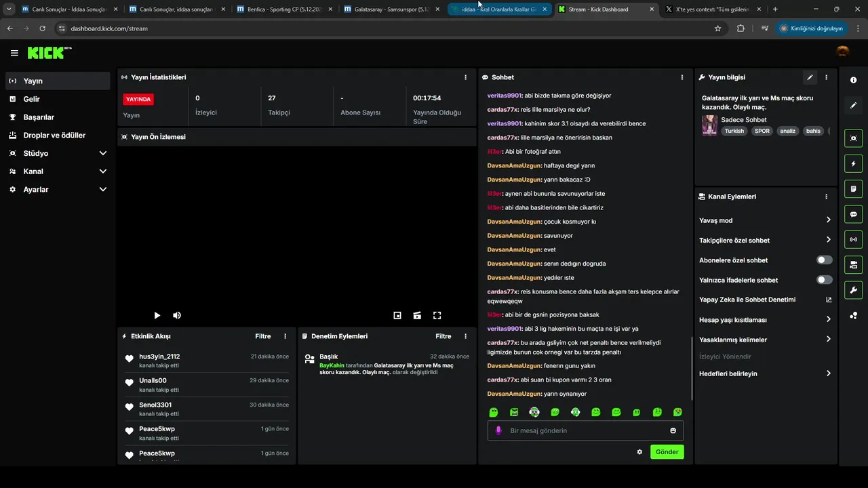This screenshot has width=868, height=488.
Task: Insert the first green emote in chat
Action: [x=494, y=412]
